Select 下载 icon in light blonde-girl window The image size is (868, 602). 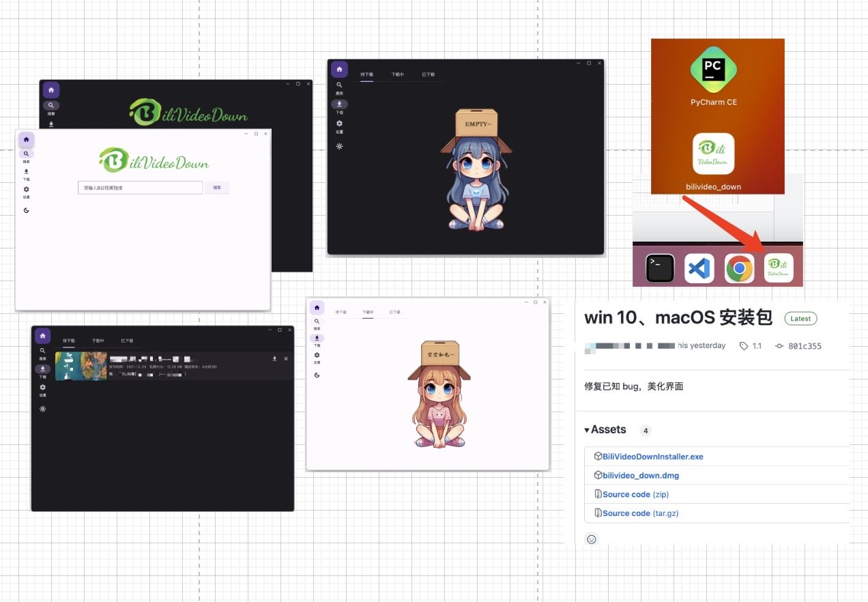[x=317, y=338]
